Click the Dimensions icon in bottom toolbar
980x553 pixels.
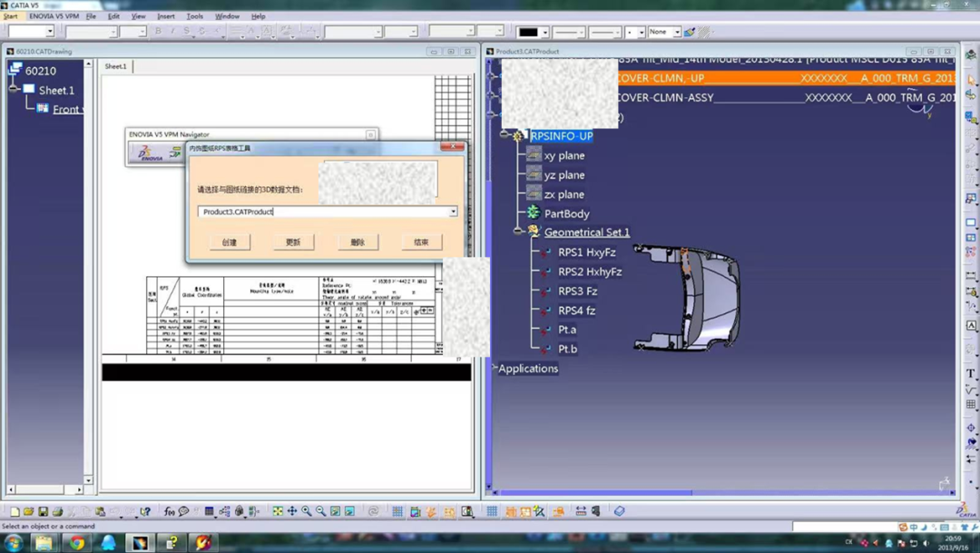point(581,512)
